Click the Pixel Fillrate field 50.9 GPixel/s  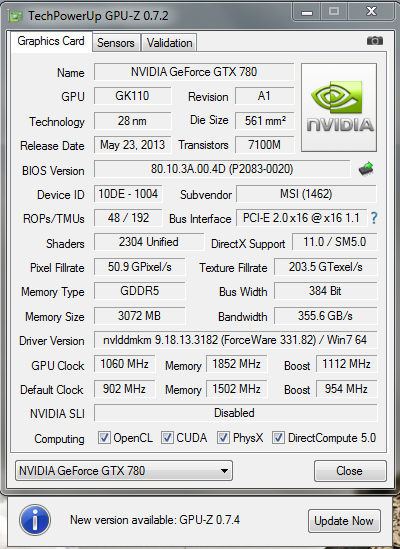[x=139, y=267]
